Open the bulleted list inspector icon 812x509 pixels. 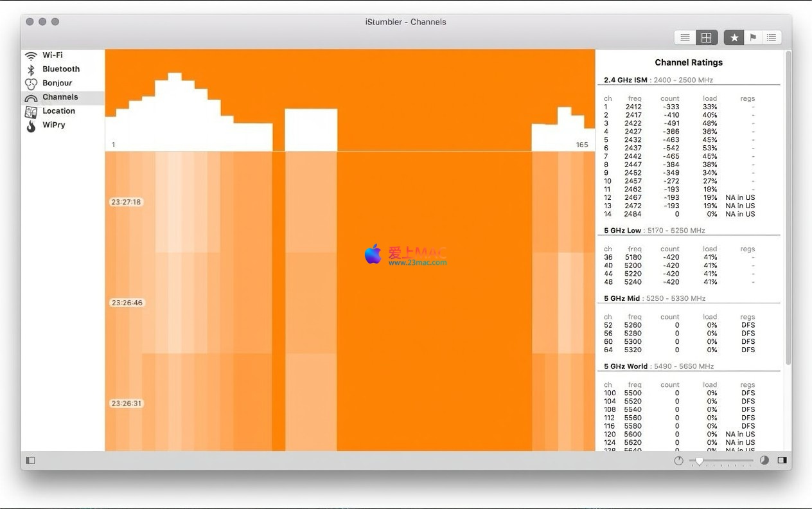tap(772, 38)
